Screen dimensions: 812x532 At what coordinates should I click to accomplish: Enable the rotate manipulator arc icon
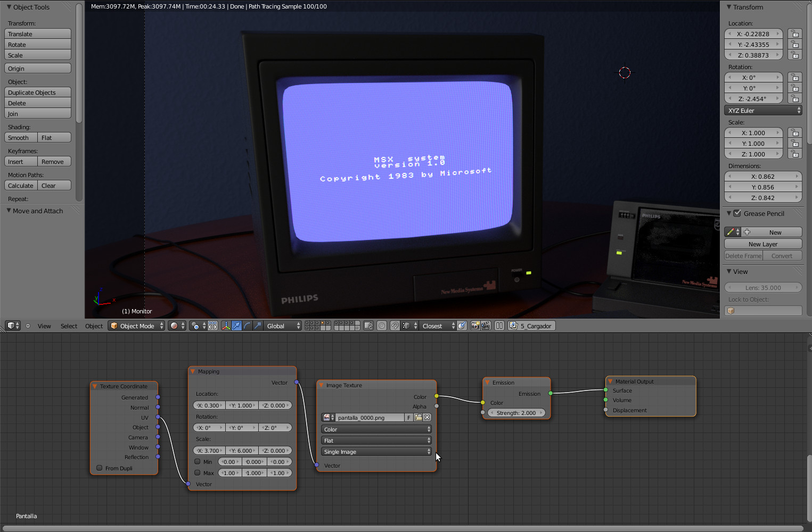[x=247, y=326]
